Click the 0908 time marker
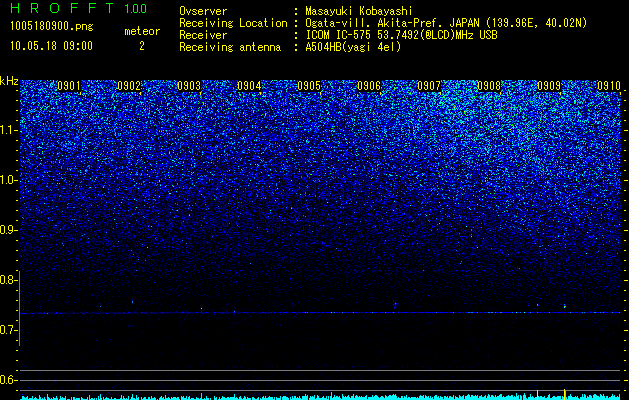Image resolution: width=629 pixels, height=400 pixels. pyautogui.click(x=489, y=86)
